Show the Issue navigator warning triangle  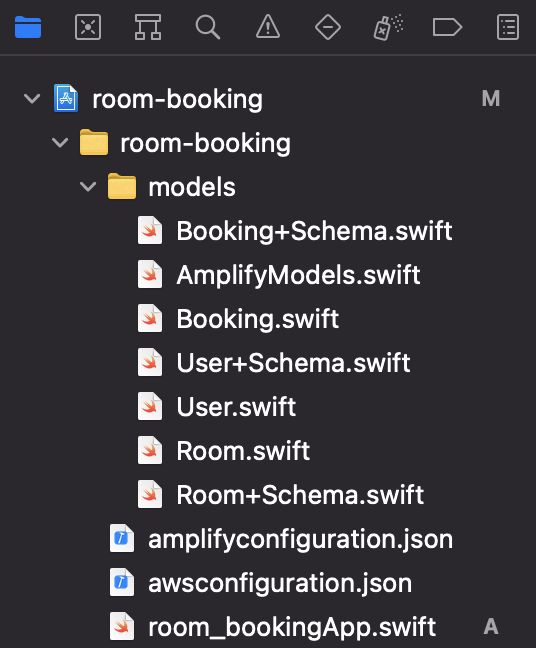(x=268, y=27)
